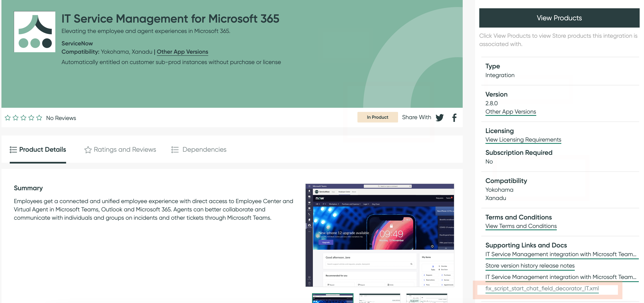This screenshot has width=644, height=303.
Task: Click the IT Service Management for Microsoft 365 title
Action: pos(170,19)
